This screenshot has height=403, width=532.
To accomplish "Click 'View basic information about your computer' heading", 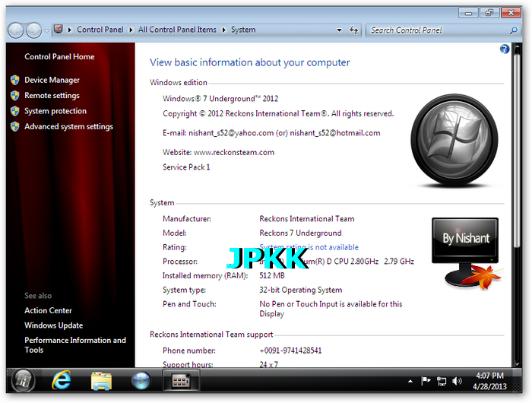I will click(250, 62).
